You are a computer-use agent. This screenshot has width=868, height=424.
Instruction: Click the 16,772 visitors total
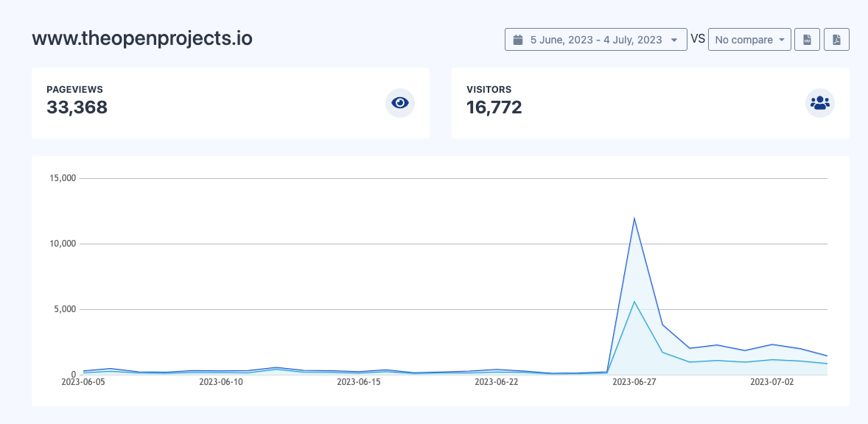pos(494,107)
